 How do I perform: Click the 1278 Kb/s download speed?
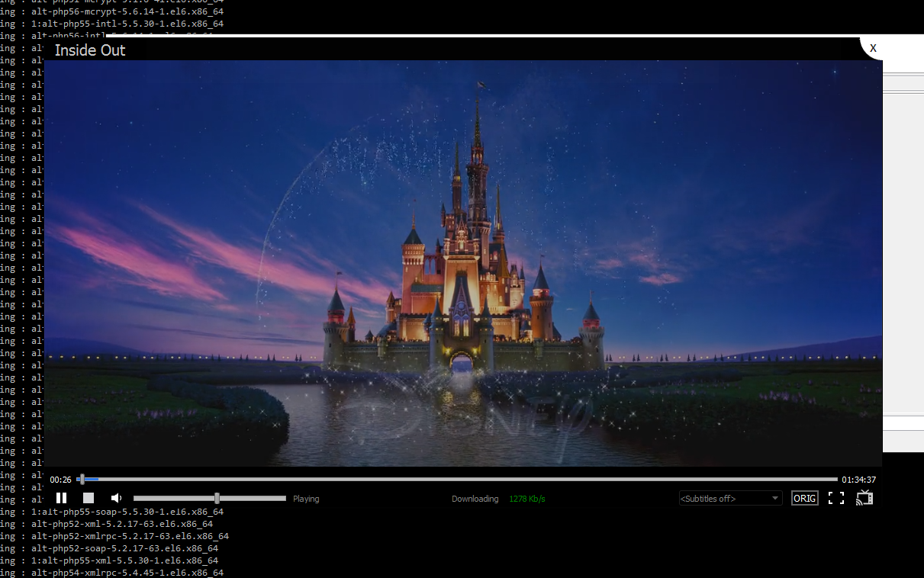pyautogui.click(x=527, y=499)
